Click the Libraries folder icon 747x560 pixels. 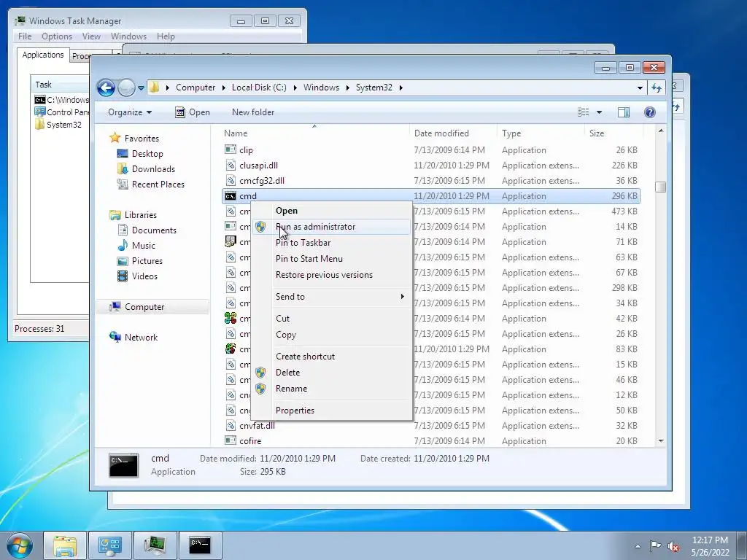[x=115, y=215]
